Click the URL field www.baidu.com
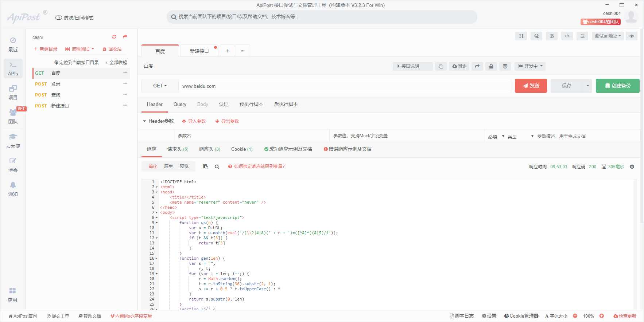 click(x=345, y=86)
